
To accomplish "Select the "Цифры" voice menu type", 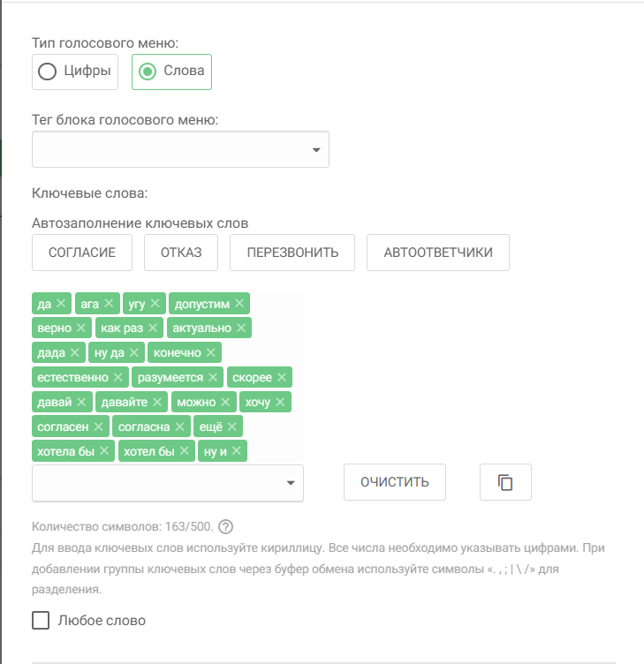I will click(x=48, y=72).
